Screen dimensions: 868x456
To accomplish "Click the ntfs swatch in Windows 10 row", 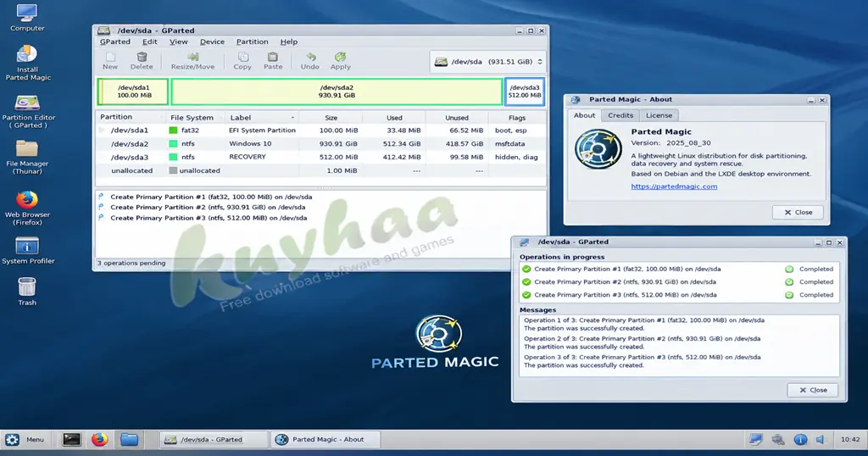I will (x=173, y=143).
